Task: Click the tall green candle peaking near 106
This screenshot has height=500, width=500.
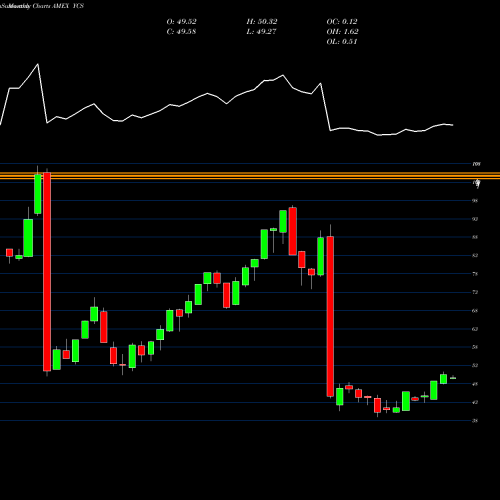Action: (x=38, y=194)
